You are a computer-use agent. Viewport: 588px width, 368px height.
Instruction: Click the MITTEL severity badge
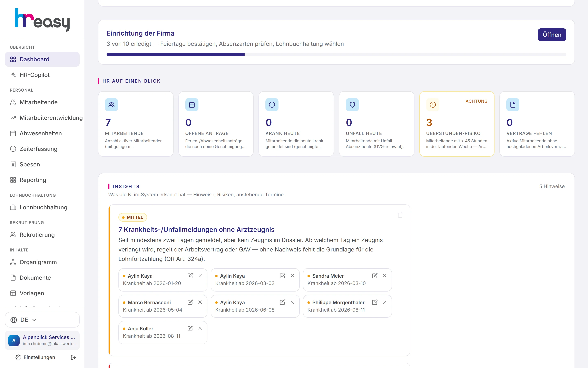coord(133,217)
